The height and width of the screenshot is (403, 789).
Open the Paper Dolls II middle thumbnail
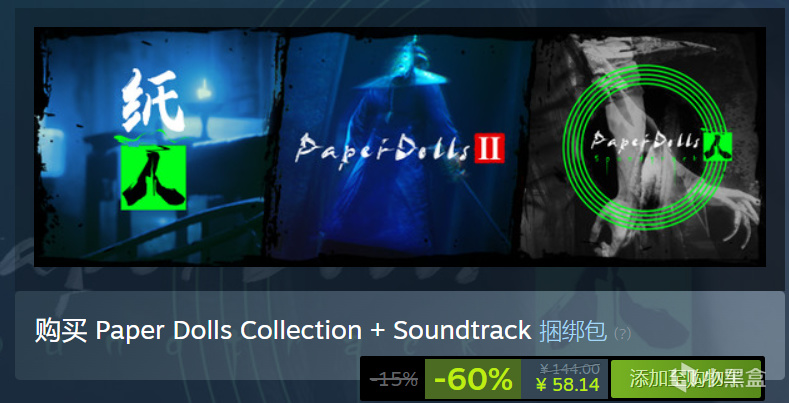tap(401, 146)
